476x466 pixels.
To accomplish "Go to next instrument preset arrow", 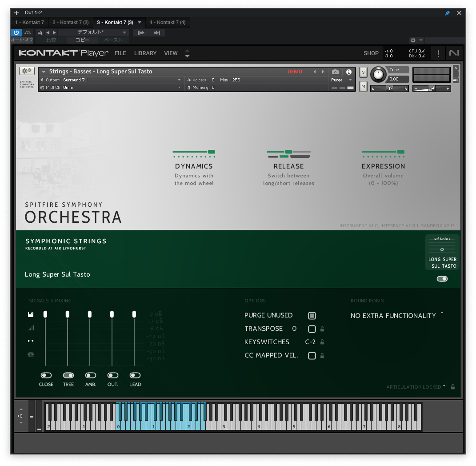I will [323, 72].
